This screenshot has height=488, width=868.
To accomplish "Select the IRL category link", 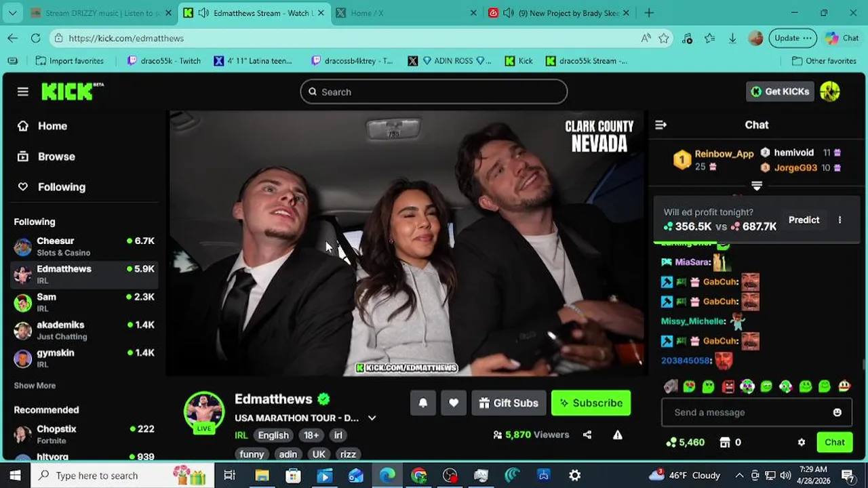I will (x=241, y=435).
